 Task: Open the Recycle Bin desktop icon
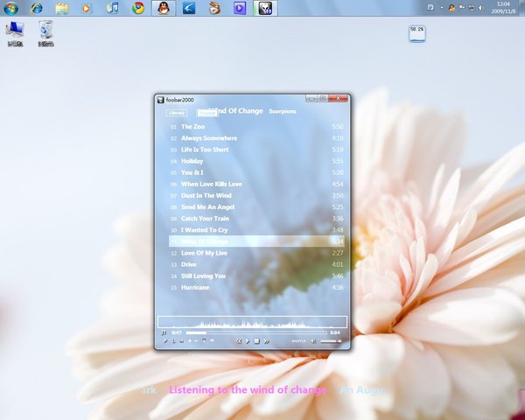click(45, 33)
